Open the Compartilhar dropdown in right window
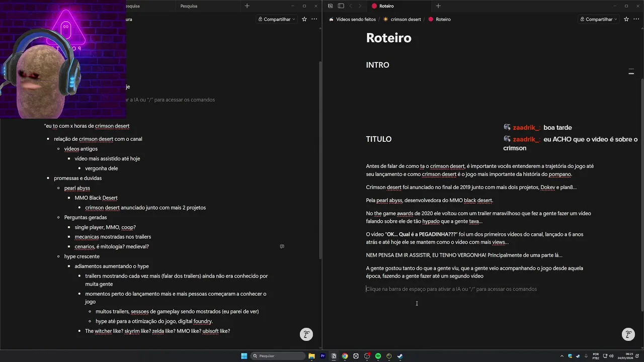The image size is (644, 362). pyautogui.click(x=599, y=19)
